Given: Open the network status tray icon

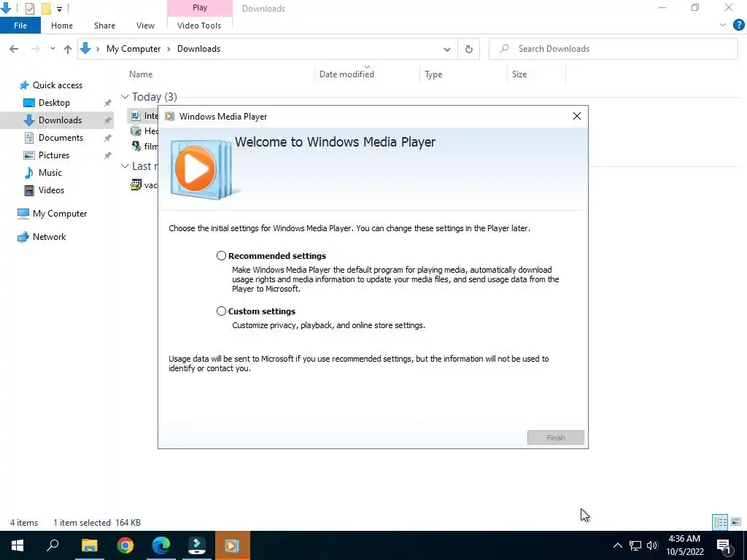Looking at the screenshot, I should click(635, 545).
